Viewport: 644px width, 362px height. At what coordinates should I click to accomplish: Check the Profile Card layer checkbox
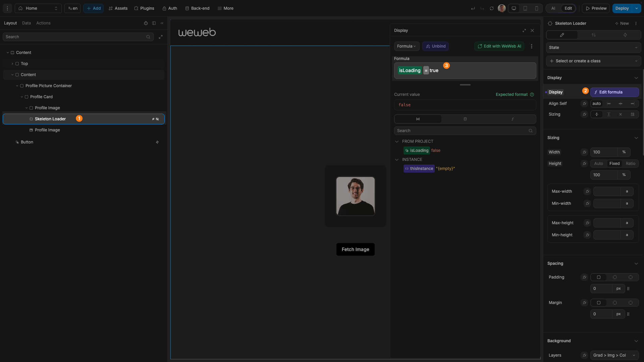point(26,97)
